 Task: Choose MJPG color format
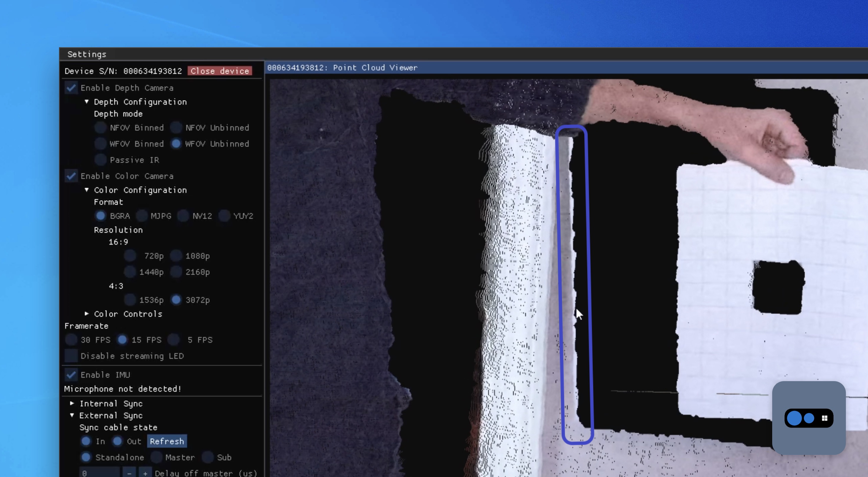click(x=142, y=216)
